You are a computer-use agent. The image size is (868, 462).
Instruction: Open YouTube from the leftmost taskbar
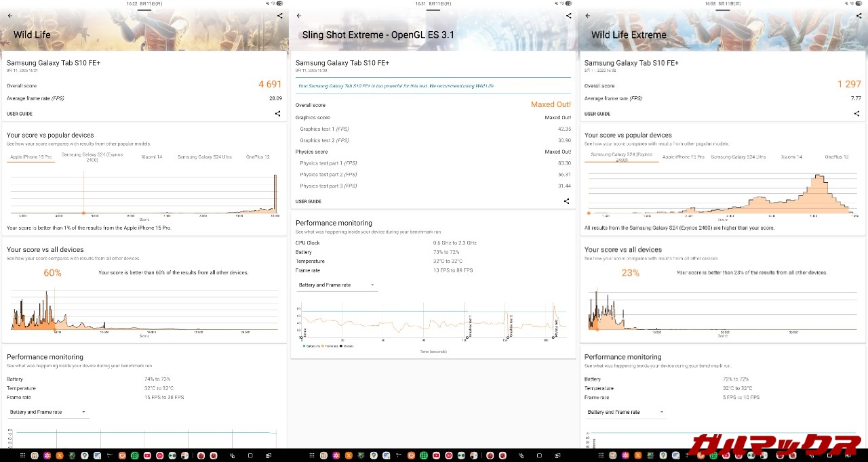[147, 455]
